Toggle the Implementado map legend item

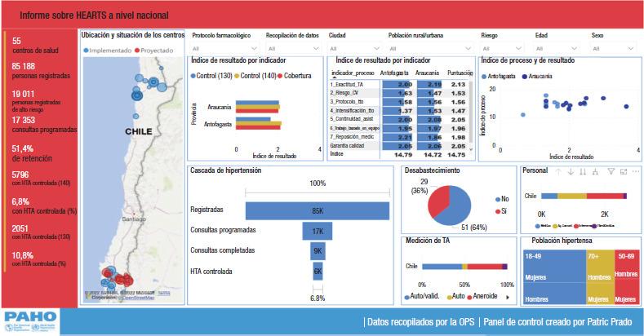109,50
